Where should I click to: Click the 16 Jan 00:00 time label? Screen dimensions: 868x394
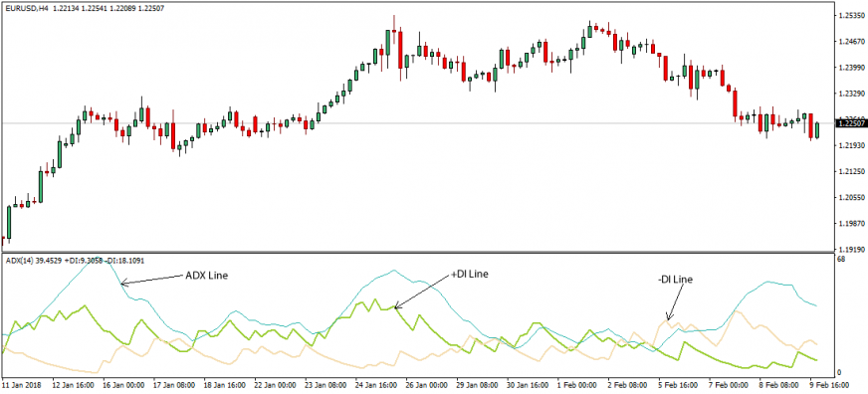(122, 385)
